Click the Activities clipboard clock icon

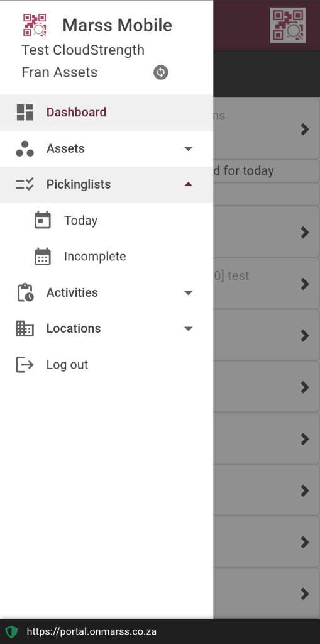click(25, 292)
